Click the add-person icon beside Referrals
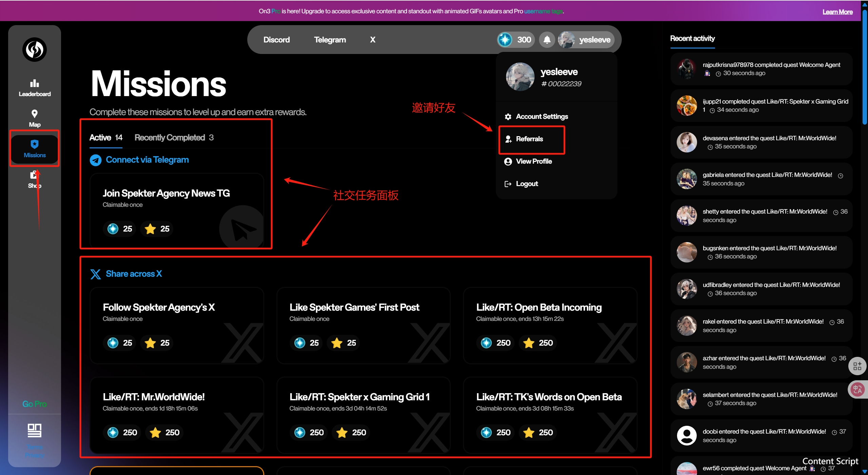 click(508, 139)
